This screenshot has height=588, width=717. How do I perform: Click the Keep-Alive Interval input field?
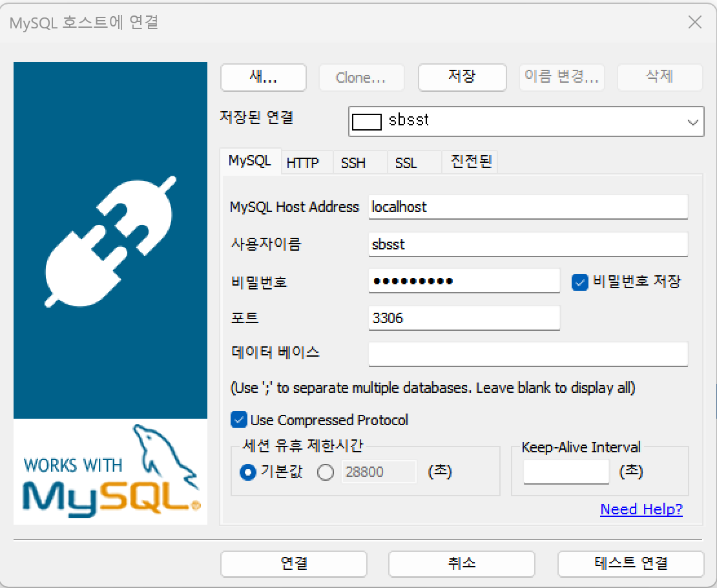(566, 472)
